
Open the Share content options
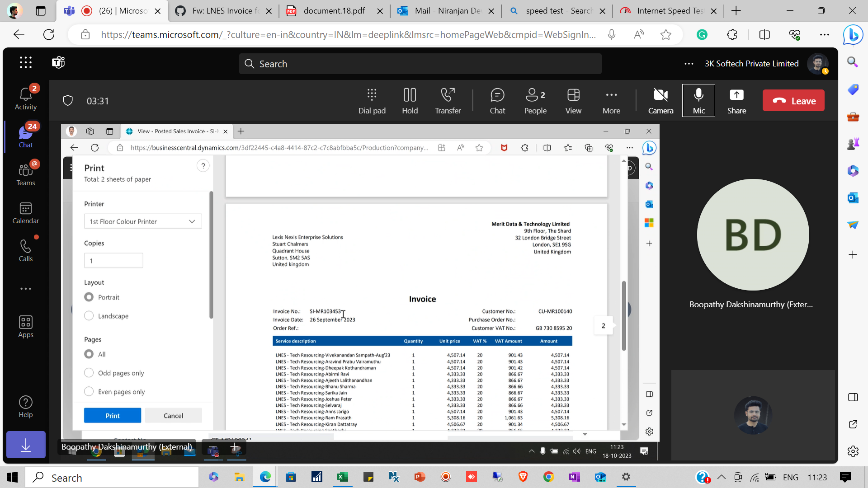coord(736,100)
